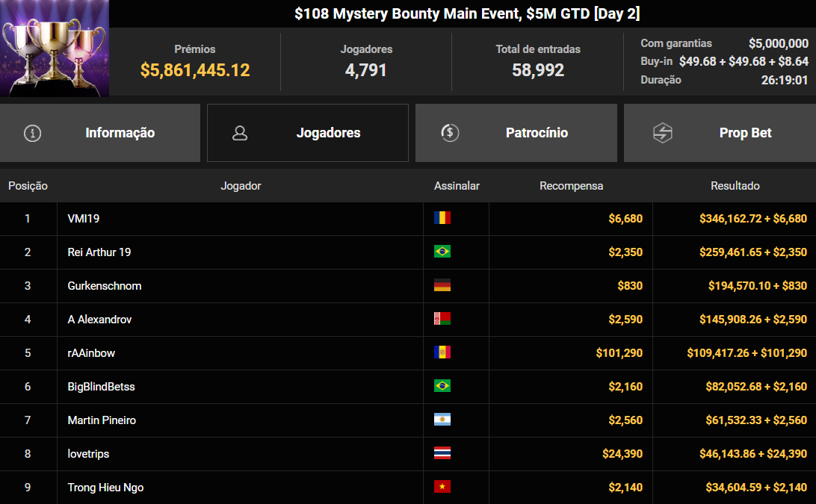Select the Prop Bet tab
This screenshot has width=816, height=504.
[720, 133]
